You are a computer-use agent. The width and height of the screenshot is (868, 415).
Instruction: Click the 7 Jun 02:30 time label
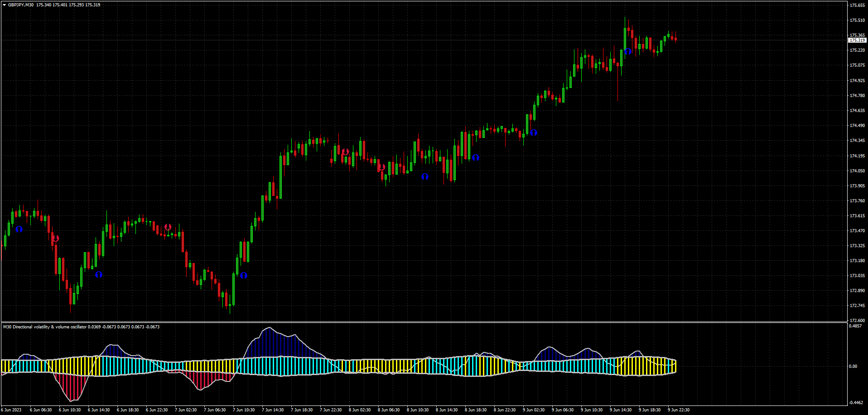click(186, 410)
